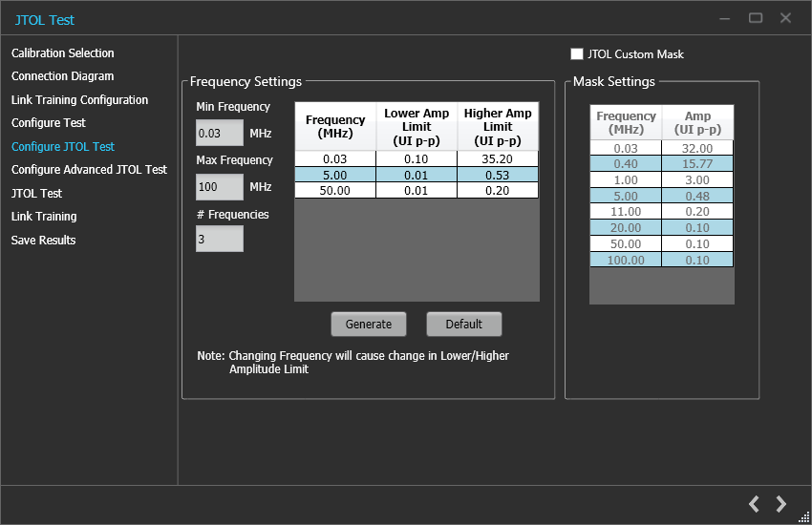Open Calibration Selection page
The image size is (812, 525).
(x=63, y=53)
